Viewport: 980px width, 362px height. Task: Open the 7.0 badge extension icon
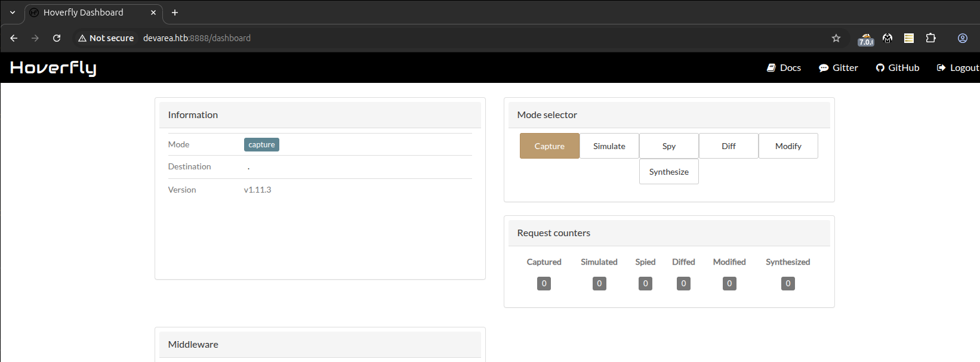[x=866, y=39]
